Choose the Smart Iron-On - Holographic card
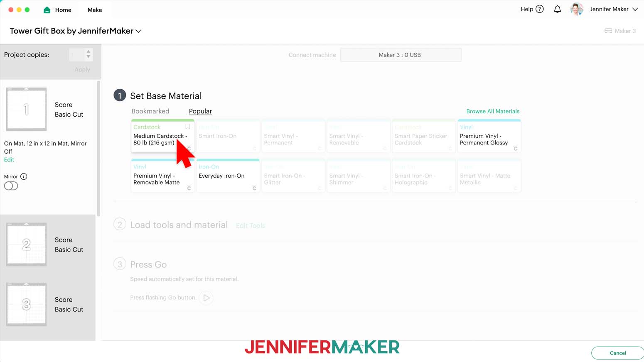 (424, 176)
